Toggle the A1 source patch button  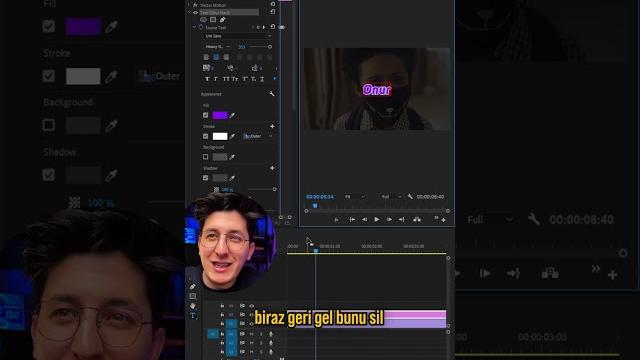[x=213, y=334]
